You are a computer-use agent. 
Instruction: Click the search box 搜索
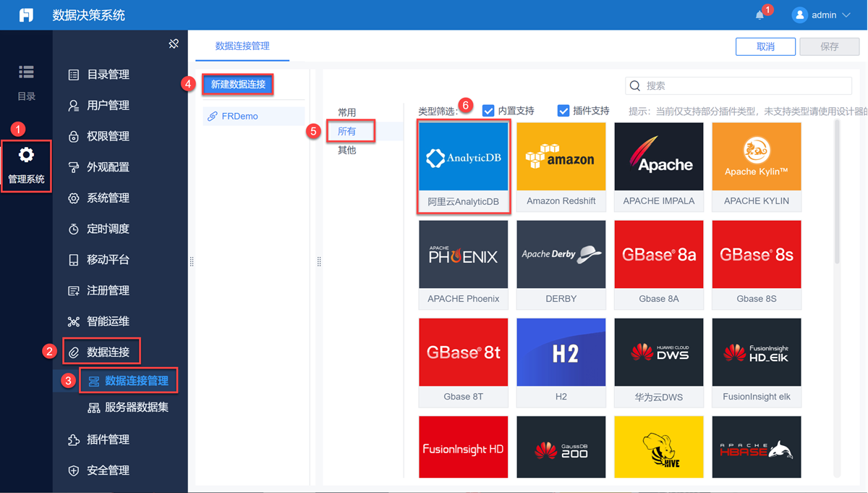pyautogui.click(x=739, y=85)
